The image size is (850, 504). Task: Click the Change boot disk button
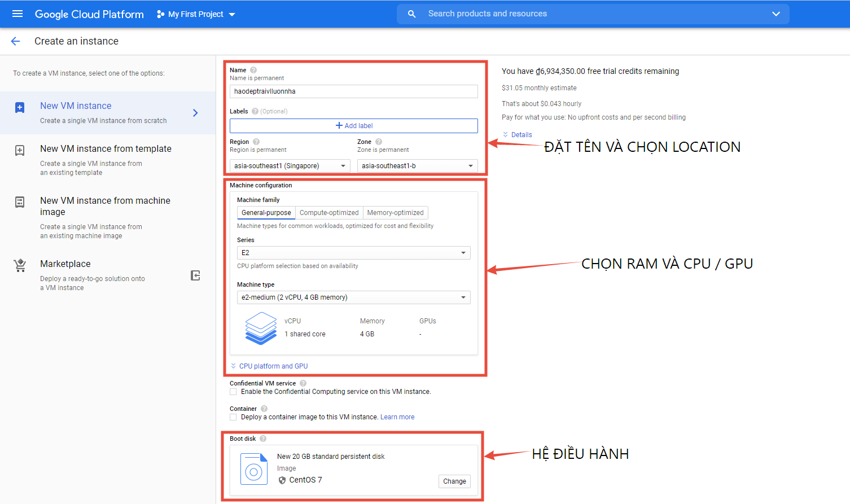(454, 481)
